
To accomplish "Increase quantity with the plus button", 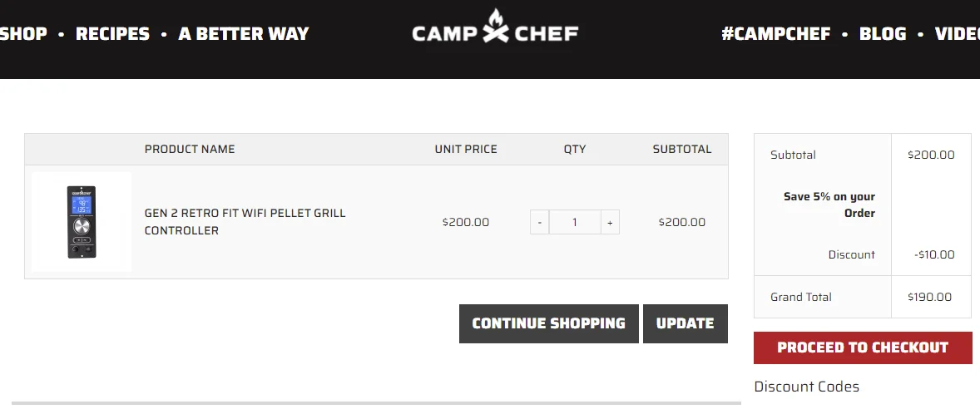I will (610, 222).
